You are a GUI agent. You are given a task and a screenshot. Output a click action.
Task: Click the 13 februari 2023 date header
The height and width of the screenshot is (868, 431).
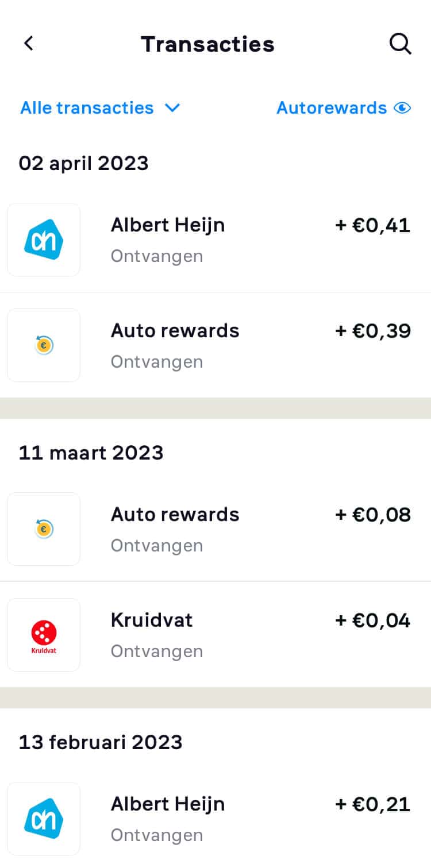[x=101, y=742]
